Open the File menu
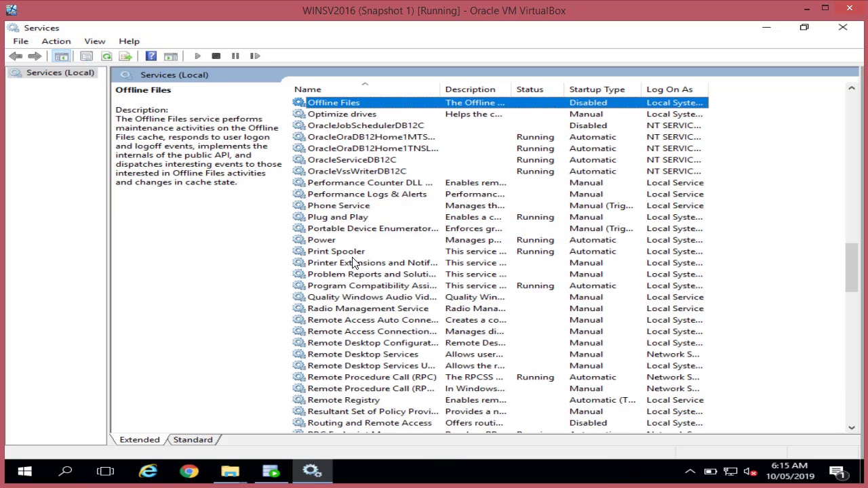The height and width of the screenshot is (488, 868). pos(20,41)
